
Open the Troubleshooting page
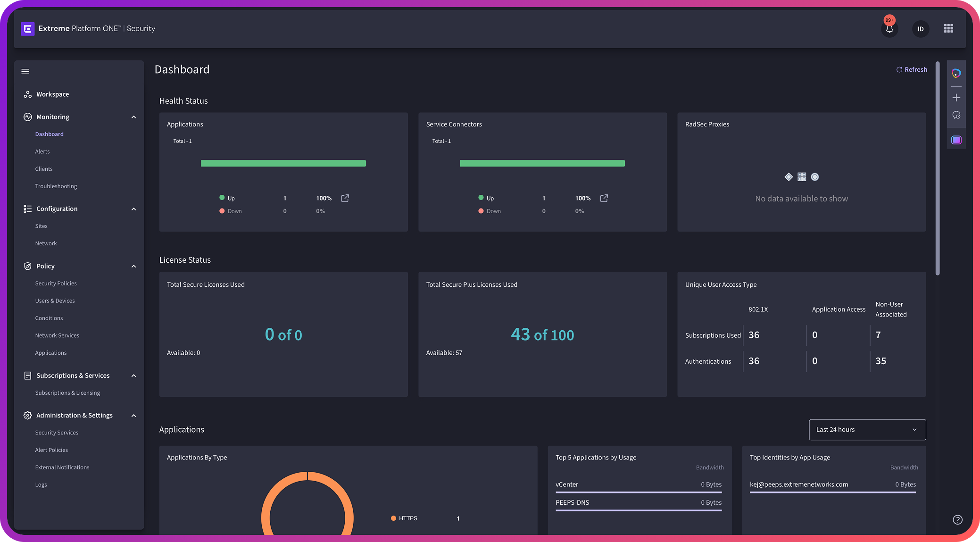point(56,186)
